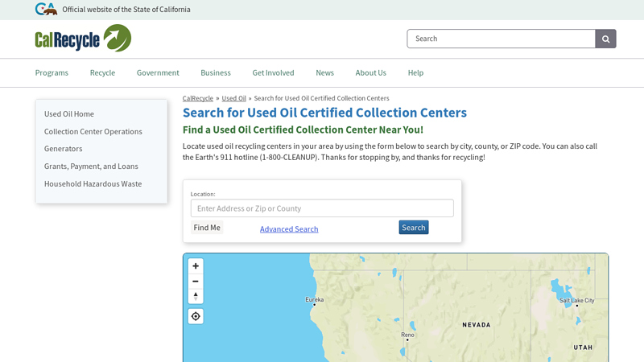Click 'Official website of the State of California'
This screenshot has height=362, width=644.
126,10
